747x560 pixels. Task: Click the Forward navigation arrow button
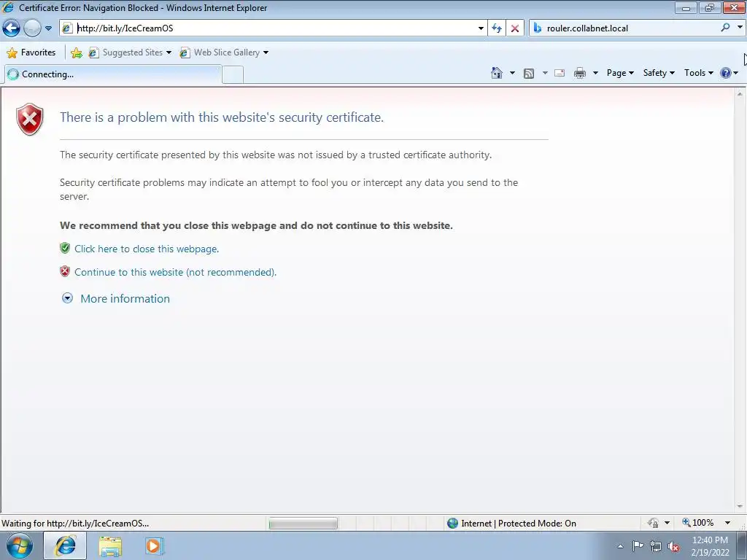coord(32,28)
